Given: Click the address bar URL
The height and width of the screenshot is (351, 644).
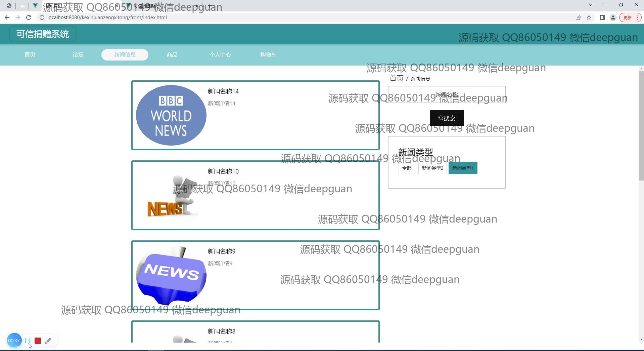Looking at the screenshot, I should 107,17.
